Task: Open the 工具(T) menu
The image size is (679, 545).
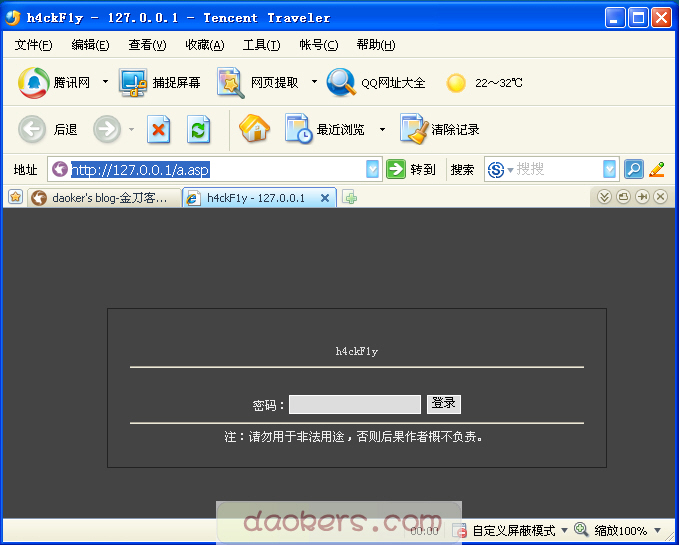Action: [x=261, y=45]
